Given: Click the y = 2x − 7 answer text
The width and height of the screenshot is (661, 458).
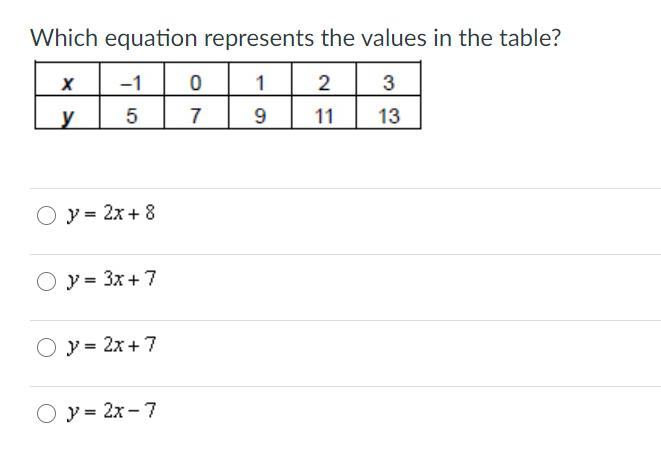Looking at the screenshot, I should [x=111, y=411].
